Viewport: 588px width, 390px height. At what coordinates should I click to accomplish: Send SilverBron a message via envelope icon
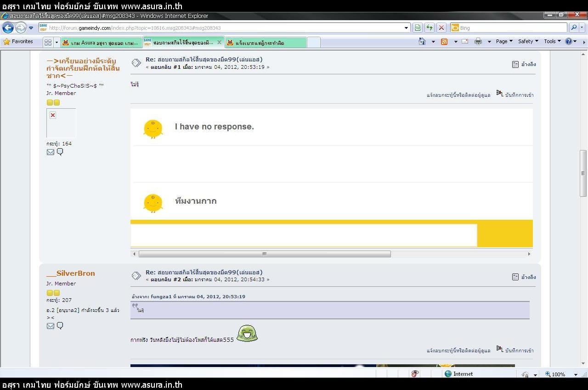[x=51, y=326]
